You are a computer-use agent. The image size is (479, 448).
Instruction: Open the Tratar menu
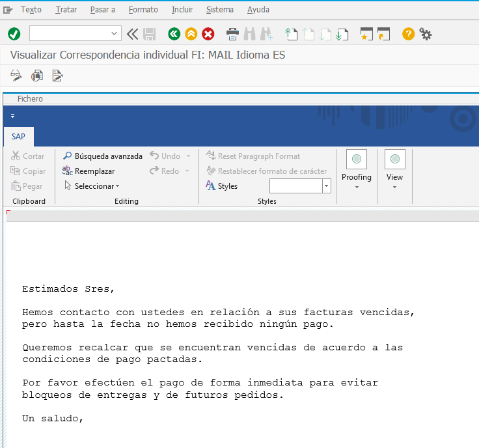coord(66,10)
